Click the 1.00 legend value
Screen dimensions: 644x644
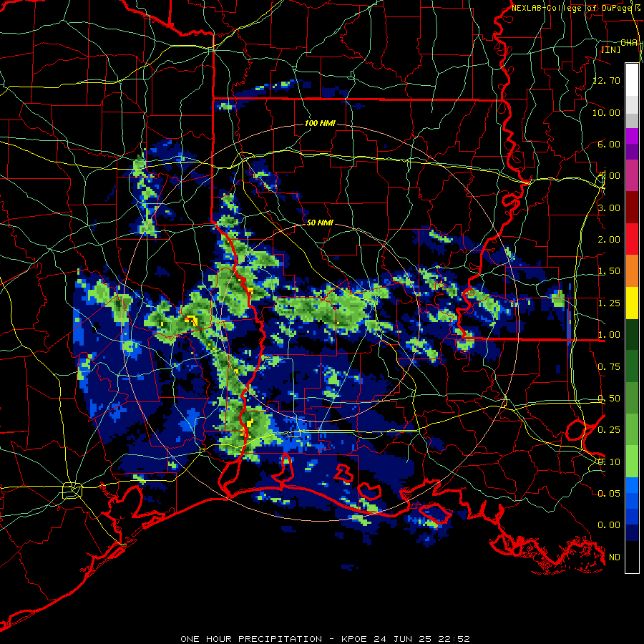609,335
